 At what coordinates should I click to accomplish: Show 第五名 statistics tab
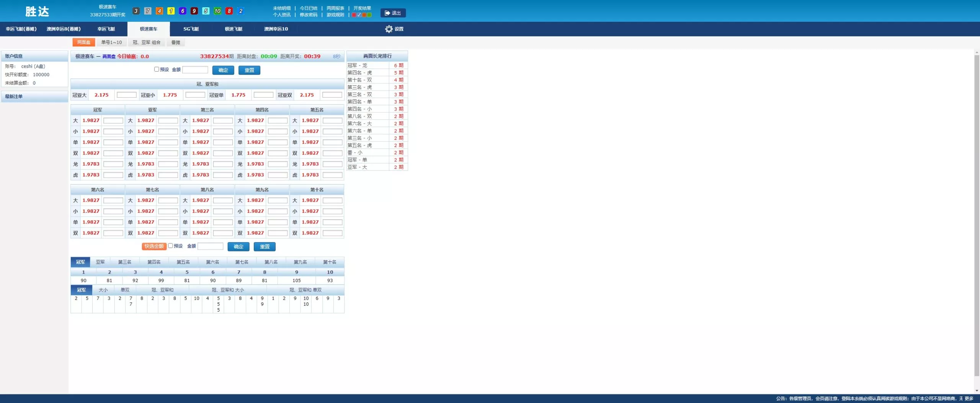pos(183,262)
